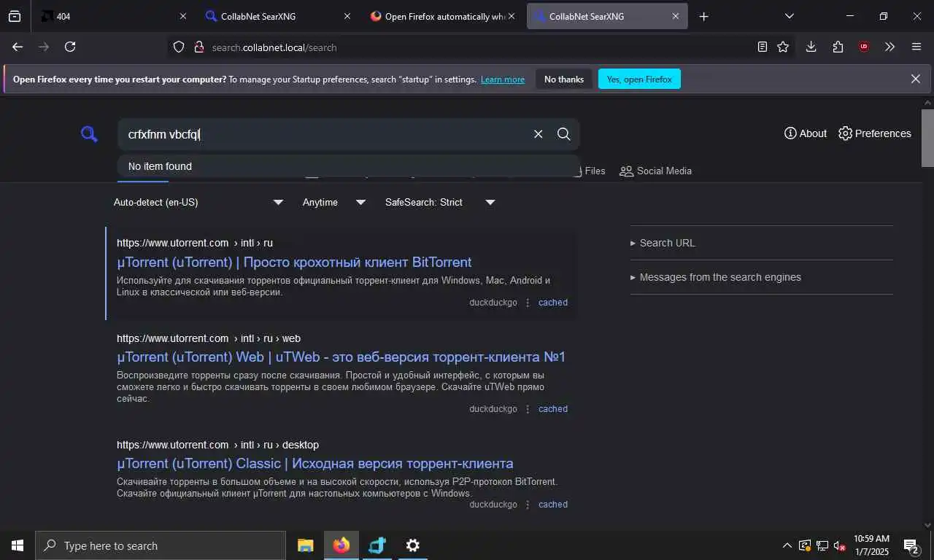Click the page vertical scrollbar thumb

pyautogui.click(x=927, y=139)
